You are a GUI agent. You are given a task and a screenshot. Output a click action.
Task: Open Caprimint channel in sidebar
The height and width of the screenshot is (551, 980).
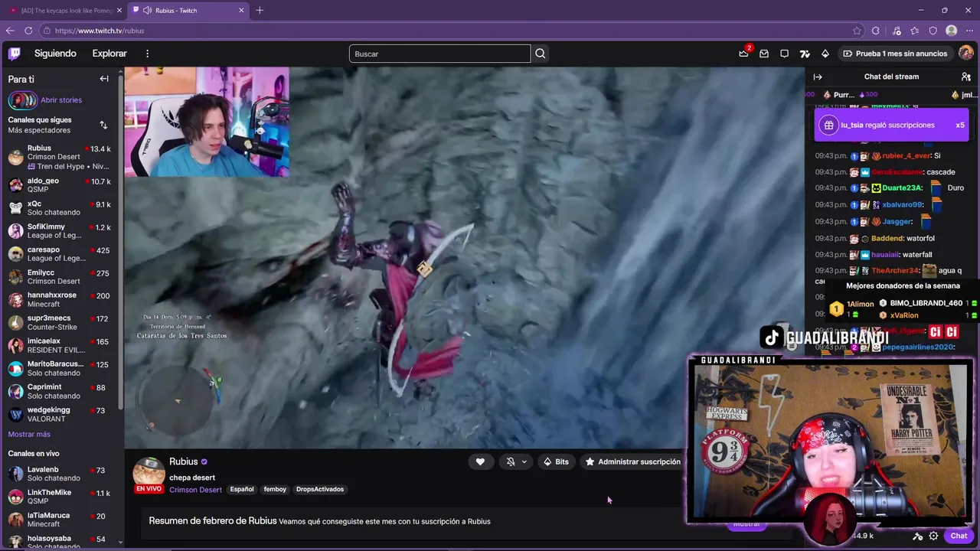pyautogui.click(x=60, y=391)
